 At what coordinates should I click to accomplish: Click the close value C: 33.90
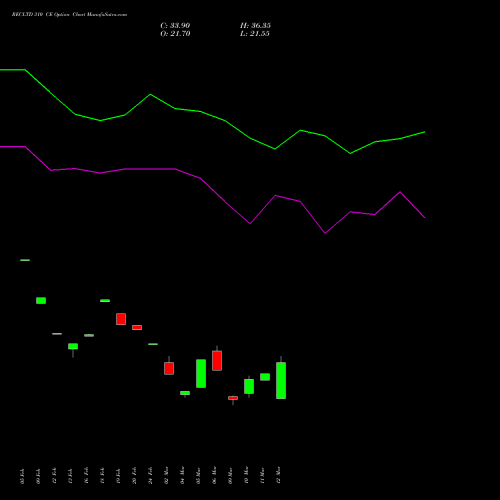[x=175, y=26]
